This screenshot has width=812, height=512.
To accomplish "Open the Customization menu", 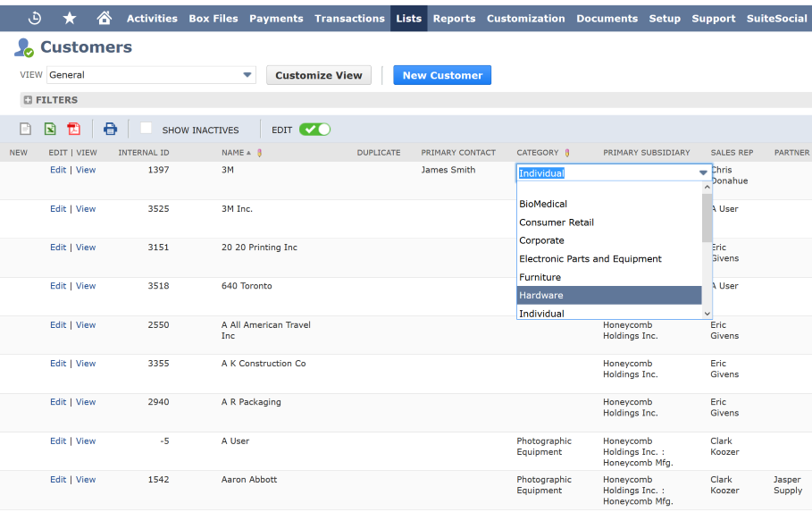I will (525, 18).
